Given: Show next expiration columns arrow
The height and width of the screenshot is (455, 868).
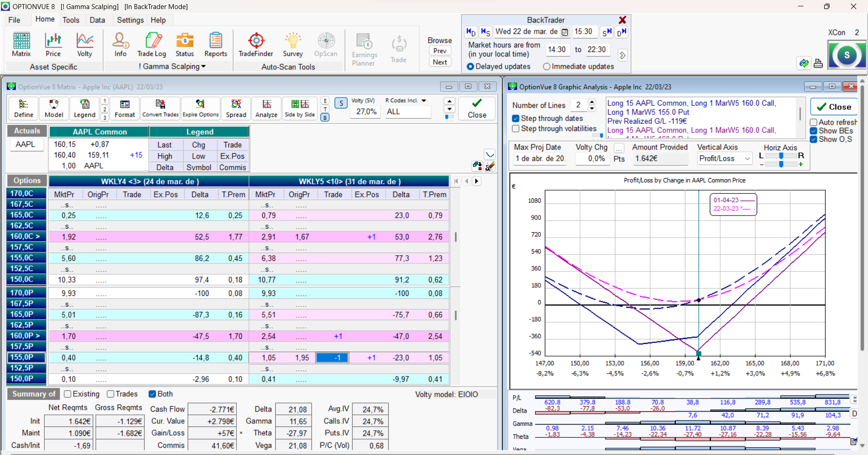Looking at the screenshot, I should (476, 181).
